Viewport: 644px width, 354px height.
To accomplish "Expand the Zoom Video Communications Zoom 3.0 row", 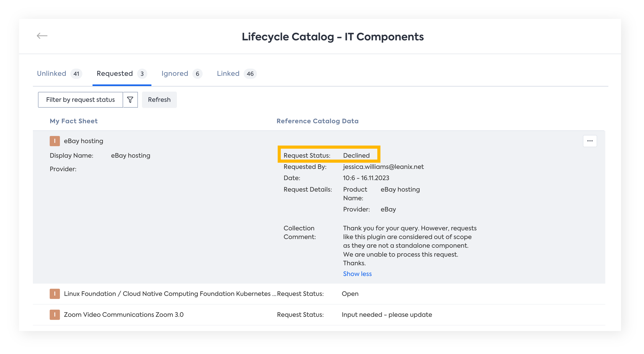I will click(x=319, y=315).
